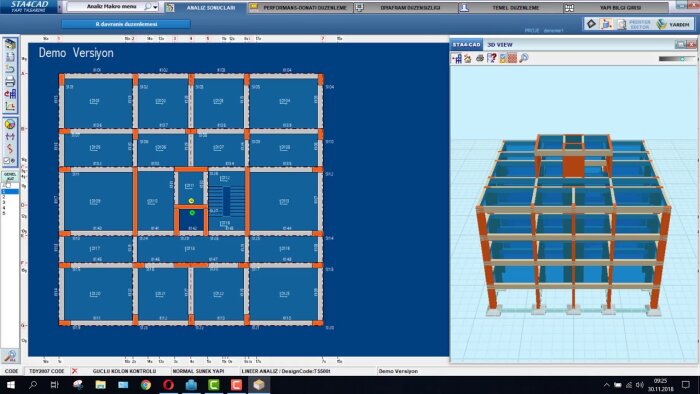Click the question mark help icon in 3D VIEW
The height and width of the screenshot is (394, 700).
pos(492,58)
